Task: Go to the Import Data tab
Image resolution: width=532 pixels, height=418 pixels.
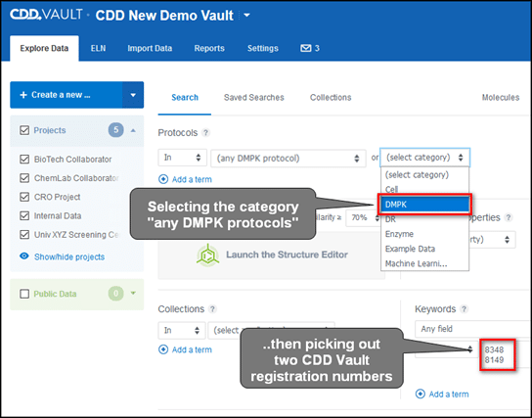Action: (150, 48)
